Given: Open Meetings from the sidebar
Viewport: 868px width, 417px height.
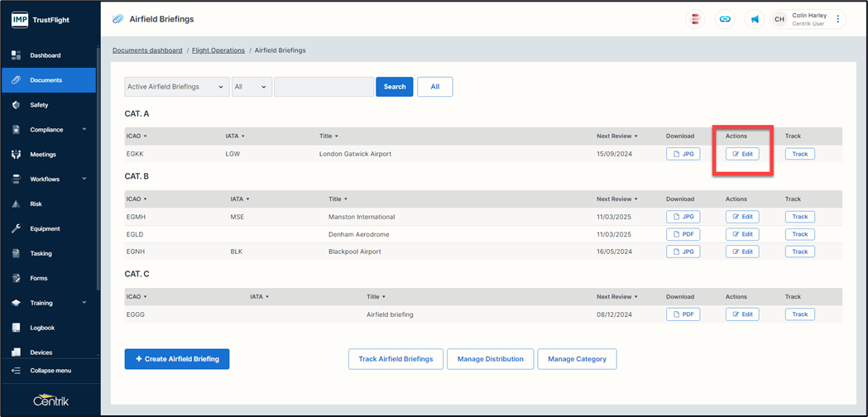Looking at the screenshot, I should point(43,155).
